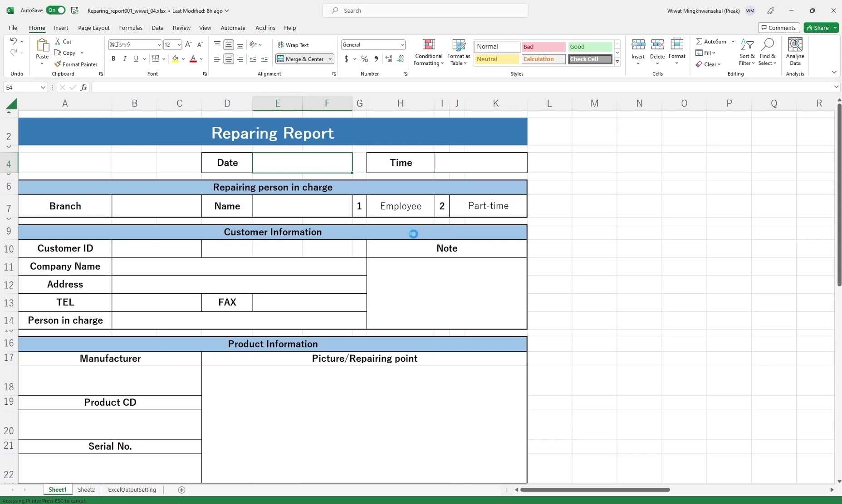Viewport: 842px width, 504px height.
Task: Open the Page Layout ribbon tab
Action: (93, 28)
